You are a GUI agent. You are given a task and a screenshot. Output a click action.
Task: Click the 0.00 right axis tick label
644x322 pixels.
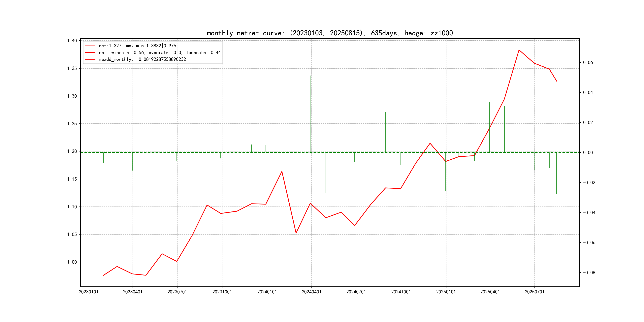point(588,152)
